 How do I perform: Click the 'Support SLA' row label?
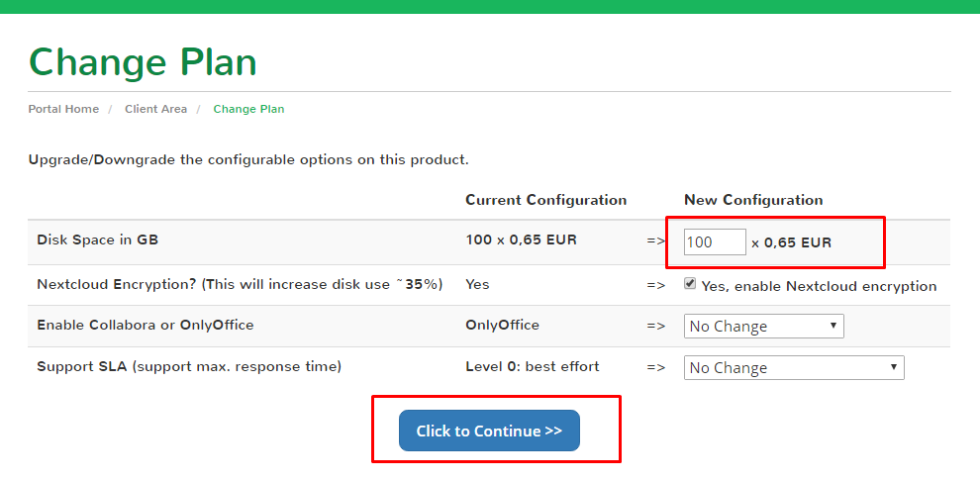tap(189, 367)
